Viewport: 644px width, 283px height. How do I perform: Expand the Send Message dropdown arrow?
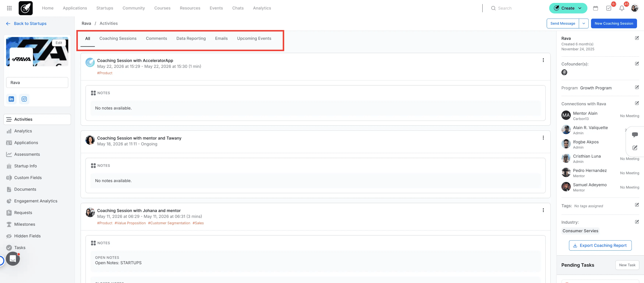click(x=583, y=24)
